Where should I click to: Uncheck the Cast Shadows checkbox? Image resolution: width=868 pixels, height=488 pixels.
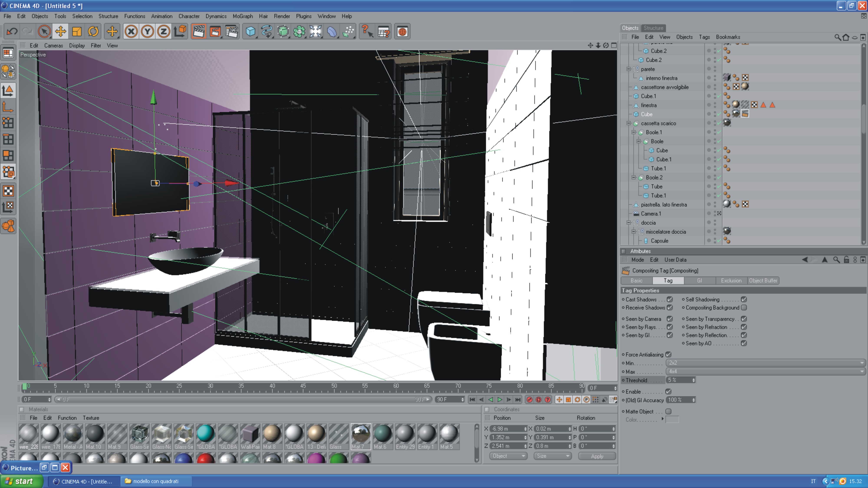(670, 299)
